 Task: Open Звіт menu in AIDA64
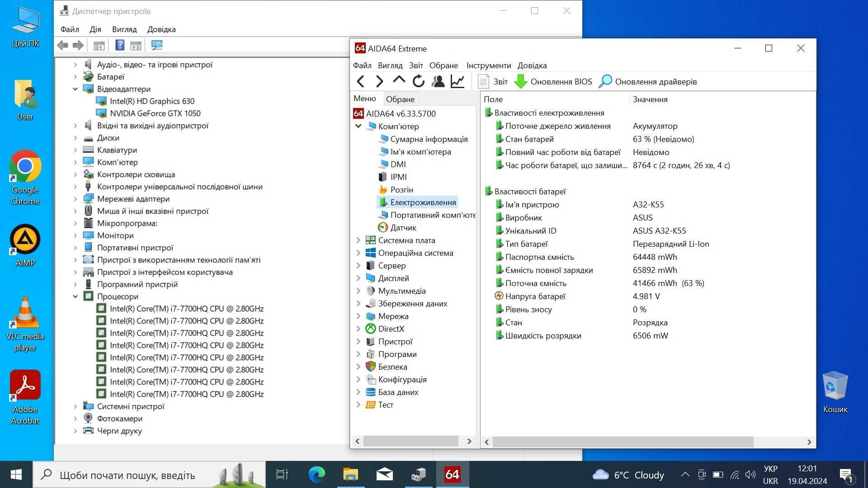pyautogui.click(x=416, y=66)
